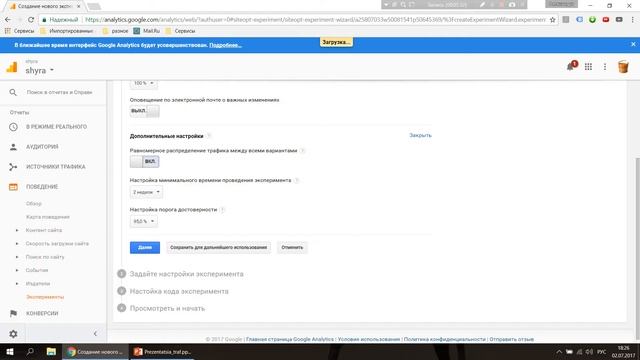Open the 100% traffic percentage dropdown
The height and width of the screenshot is (360, 640).
point(143,83)
